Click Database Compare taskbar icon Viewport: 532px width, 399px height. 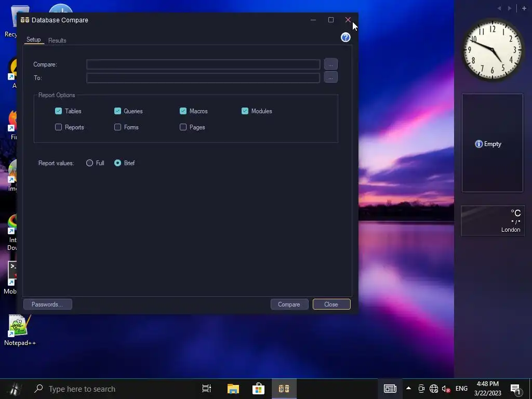point(284,389)
